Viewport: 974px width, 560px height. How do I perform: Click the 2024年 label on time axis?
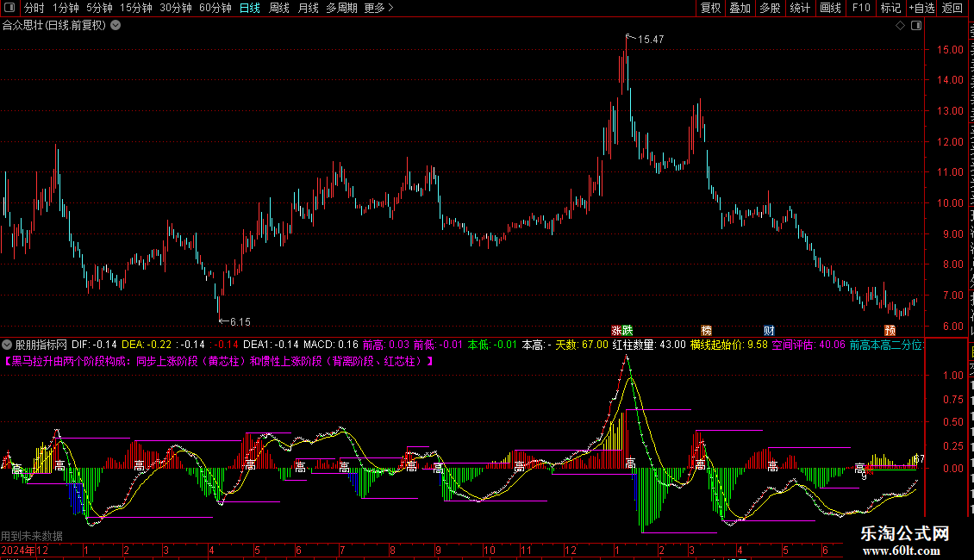click(18, 550)
